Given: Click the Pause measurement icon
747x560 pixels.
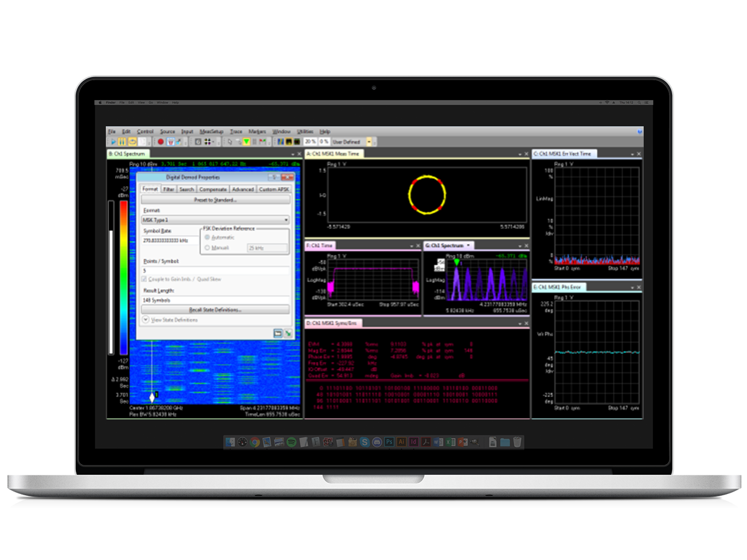Looking at the screenshot, I should (x=122, y=142).
